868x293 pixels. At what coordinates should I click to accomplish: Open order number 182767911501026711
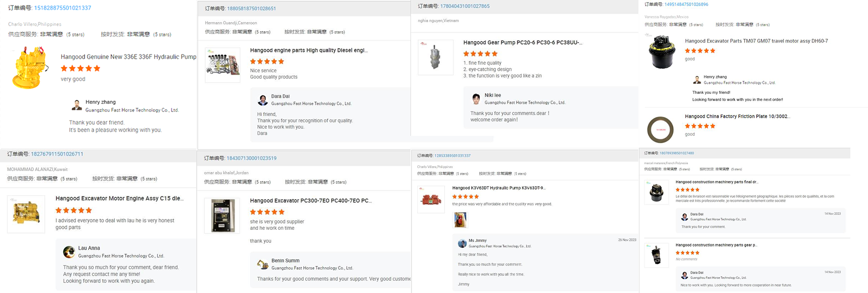(x=57, y=154)
